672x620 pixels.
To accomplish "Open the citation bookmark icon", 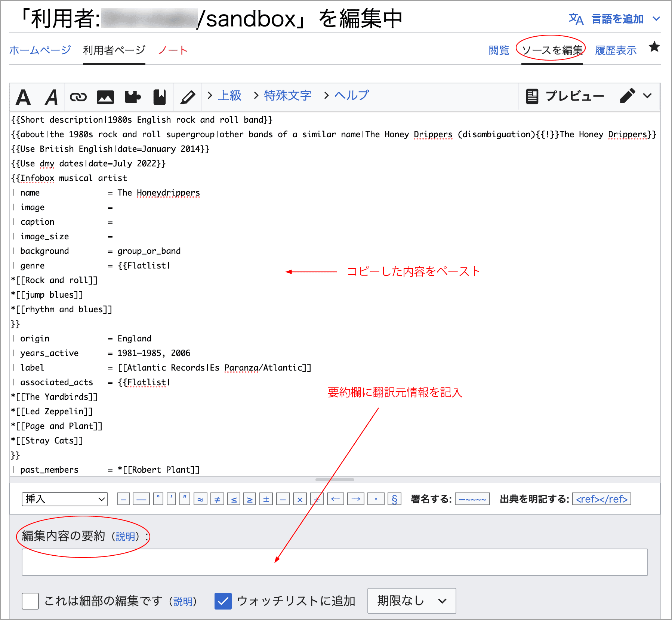I will tap(160, 97).
